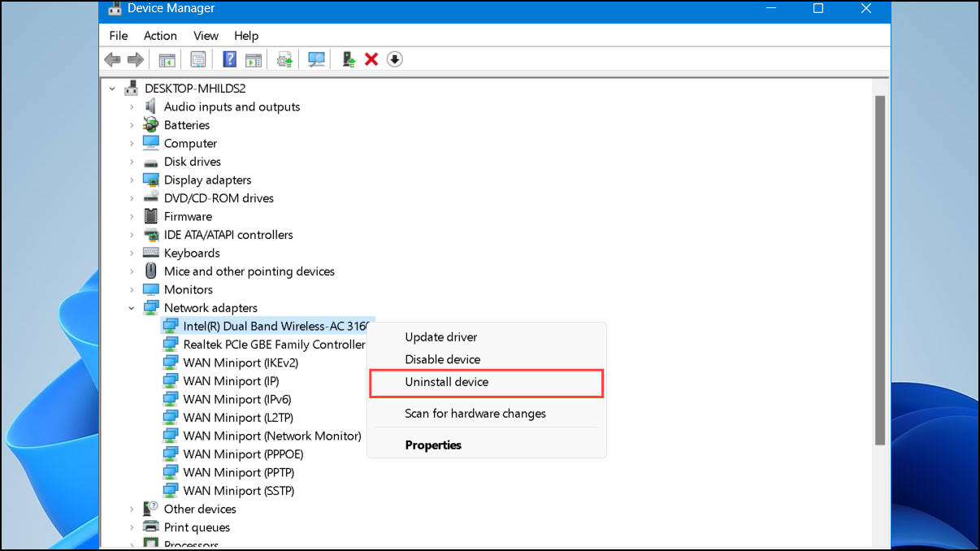Screen dimensions: 980x551
Task: Click the blue Help question mark icon
Action: pos(230,59)
